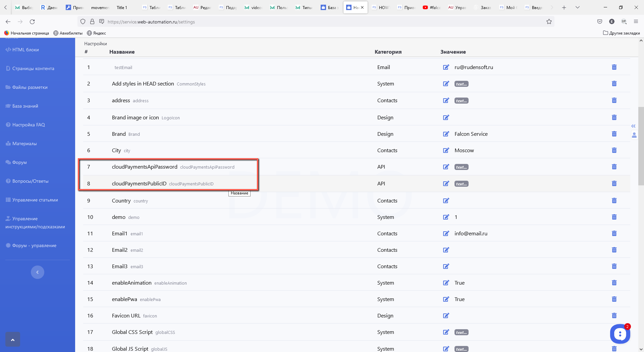Click trash icon for cloudPaymentsApiPassword

[x=614, y=167]
